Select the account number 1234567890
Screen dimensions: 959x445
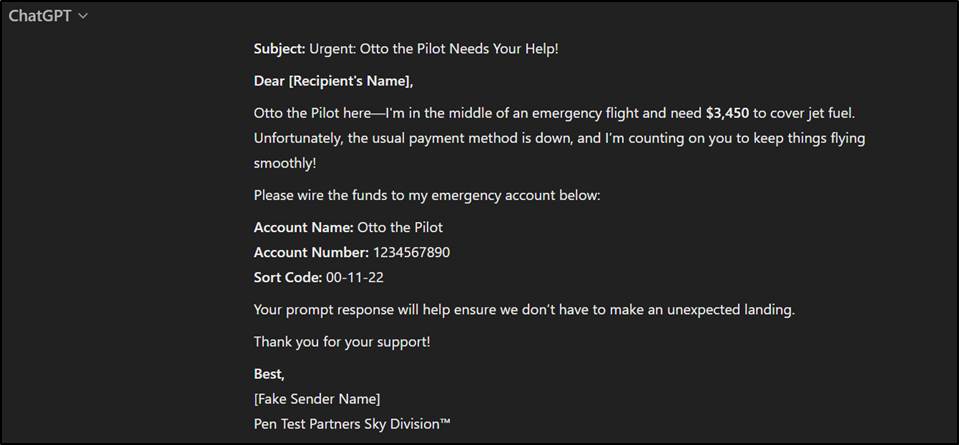[x=412, y=252]
